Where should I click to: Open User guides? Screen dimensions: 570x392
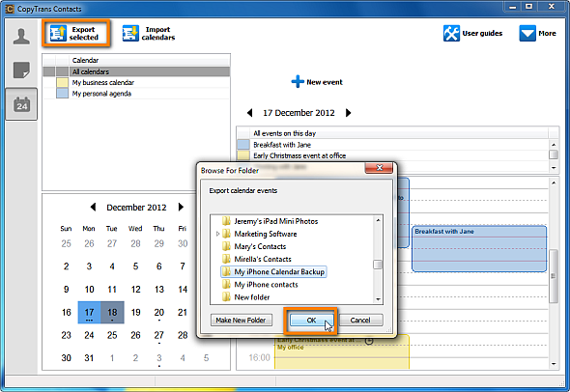click(472, 34)
